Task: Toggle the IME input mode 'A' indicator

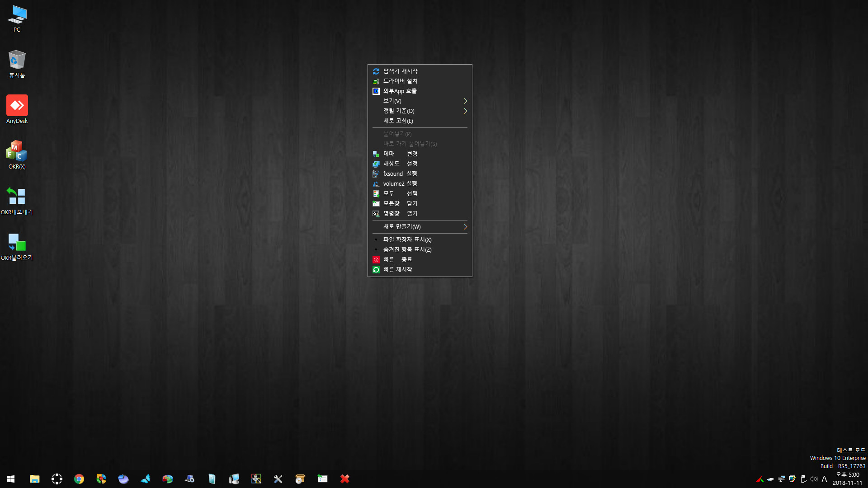Action: click(825, 479)
